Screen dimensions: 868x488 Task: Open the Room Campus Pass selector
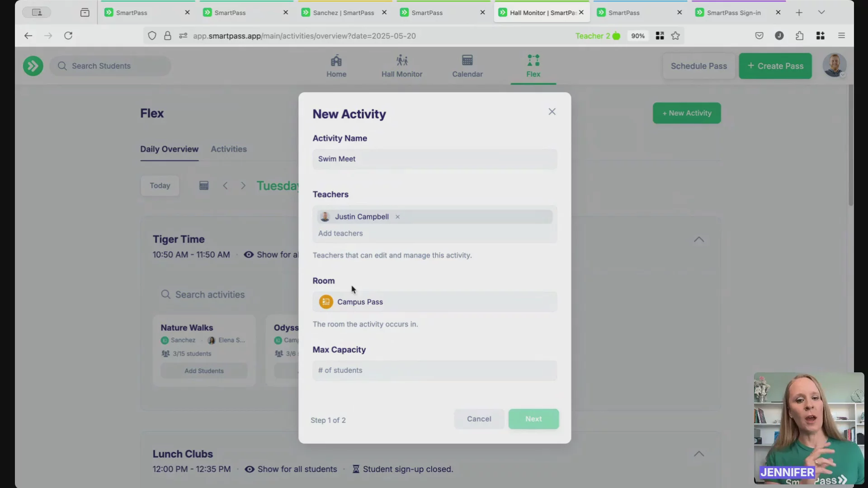pos(434,302)
